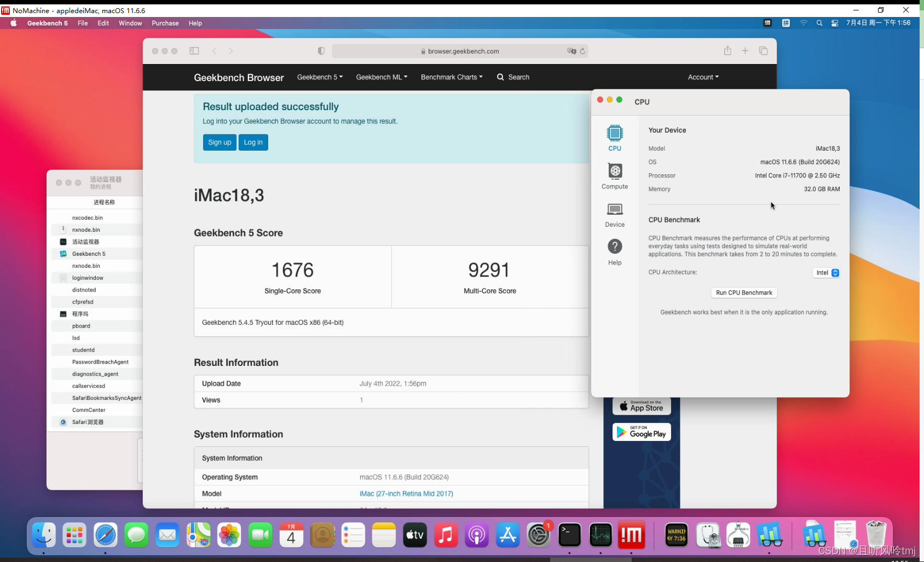
Task: Open Apple TV from the Dock
Action: 415,535
